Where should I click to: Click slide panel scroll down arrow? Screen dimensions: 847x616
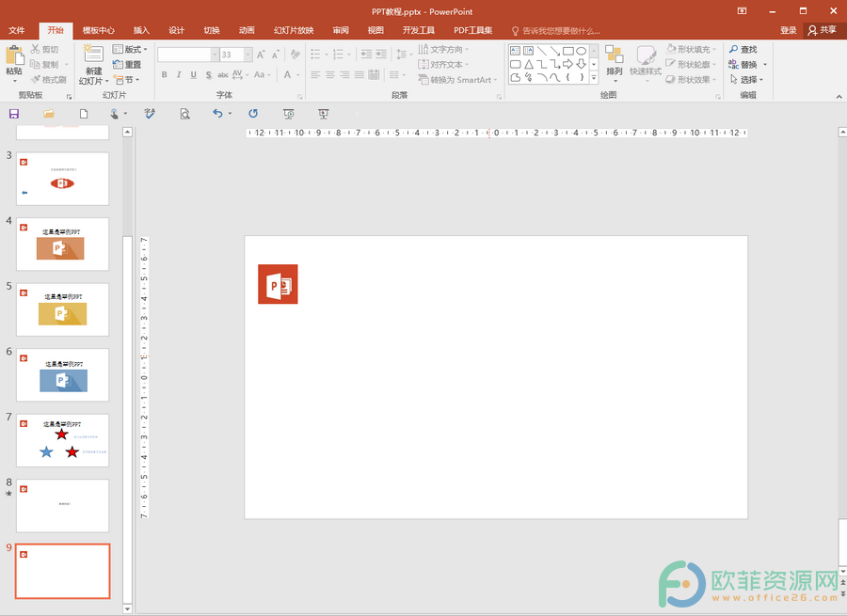pos(127,608)
